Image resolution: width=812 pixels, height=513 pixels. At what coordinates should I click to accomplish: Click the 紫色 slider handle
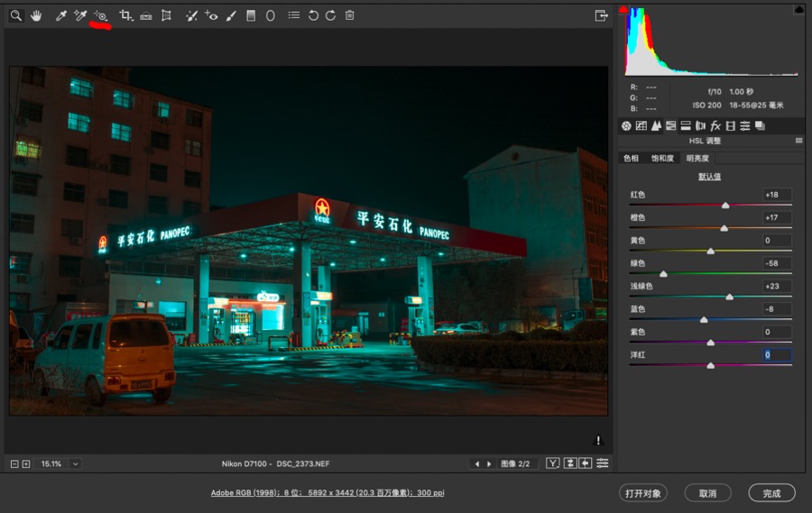pyautogui.click(x=711, y=343)
